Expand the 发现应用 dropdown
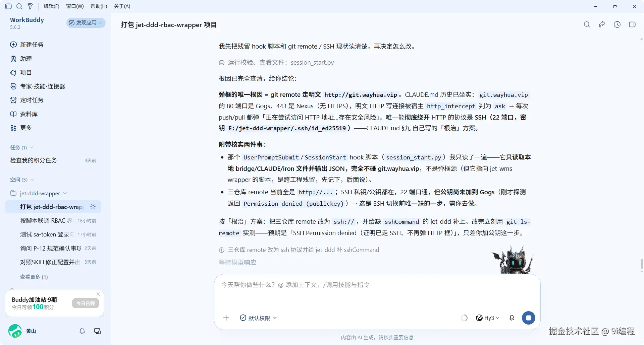Screen dimensions: 644x345 [86, 22]
